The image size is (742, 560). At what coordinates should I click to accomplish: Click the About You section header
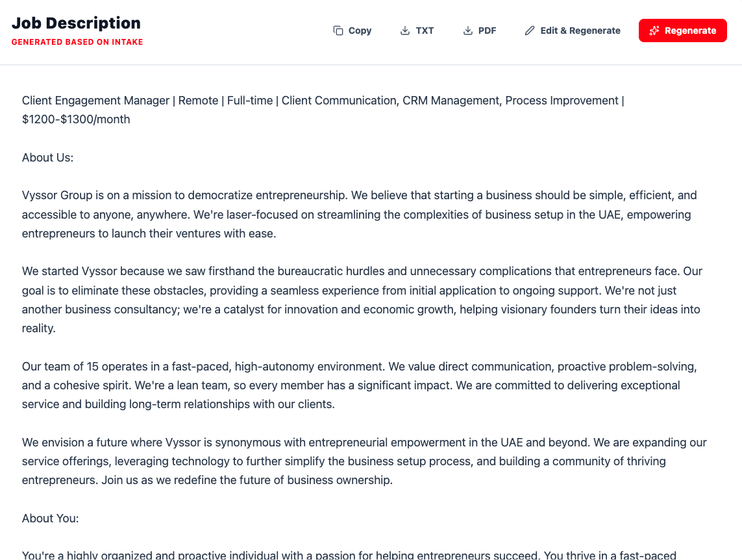pyautogui.click(x=50, y=518)
